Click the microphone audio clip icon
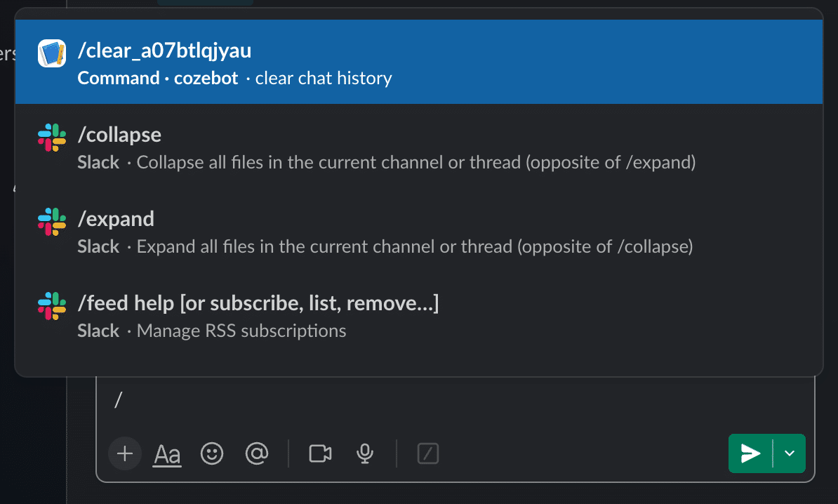The image size is (838, 504). 364,453
